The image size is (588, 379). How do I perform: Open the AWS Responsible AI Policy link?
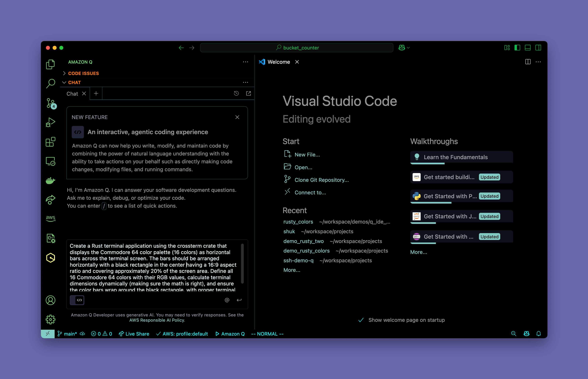(157, 320)
